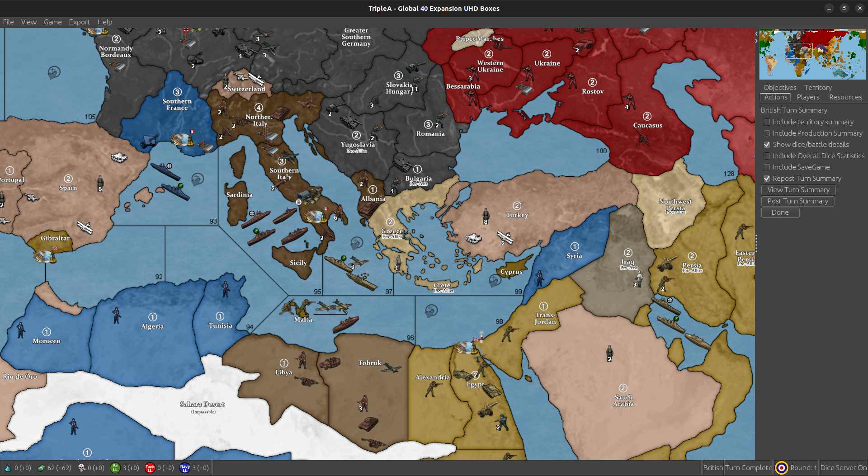Screen dimensions: 868x476
Task: Click the Algeria territory label
Action: coord(152,326)
